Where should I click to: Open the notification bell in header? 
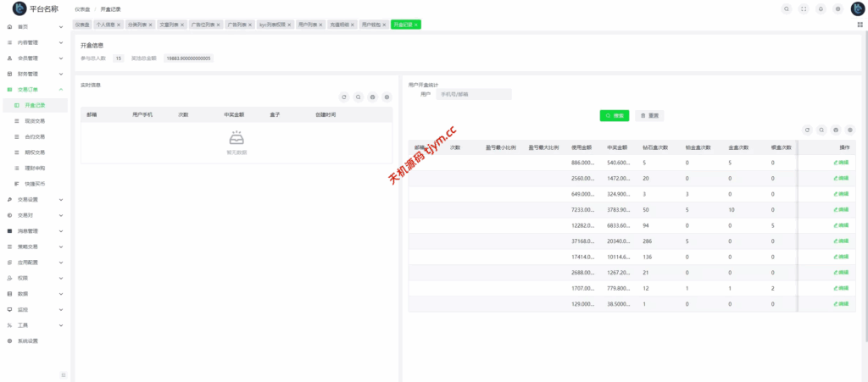821,8
